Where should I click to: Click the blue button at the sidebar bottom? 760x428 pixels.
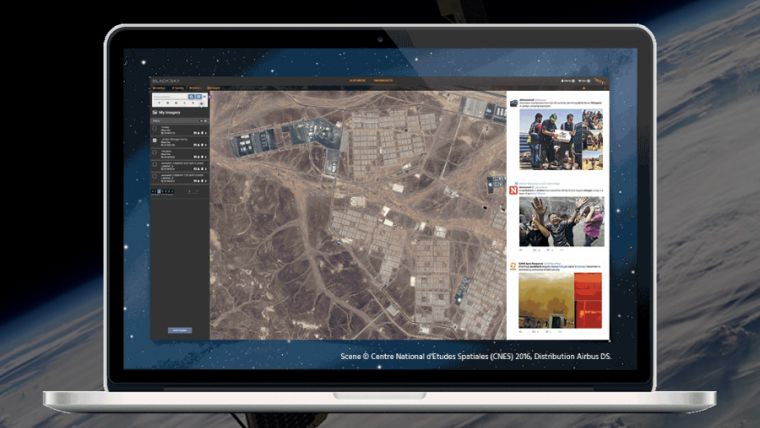179,330
